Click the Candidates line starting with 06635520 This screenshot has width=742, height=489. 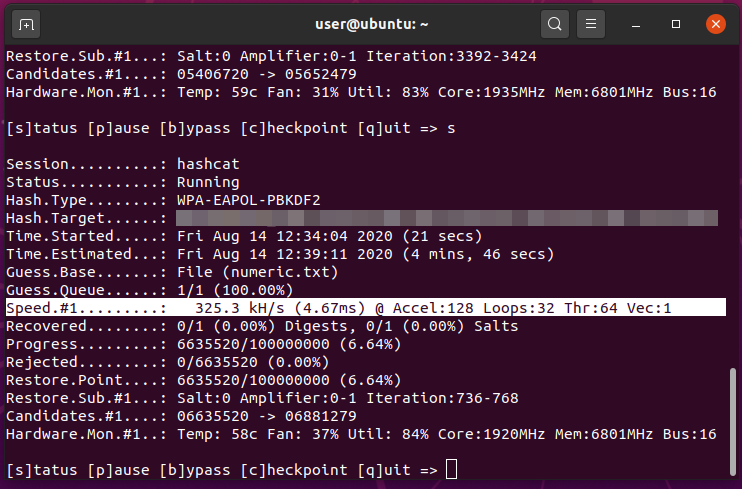click(x=190, y=416)
